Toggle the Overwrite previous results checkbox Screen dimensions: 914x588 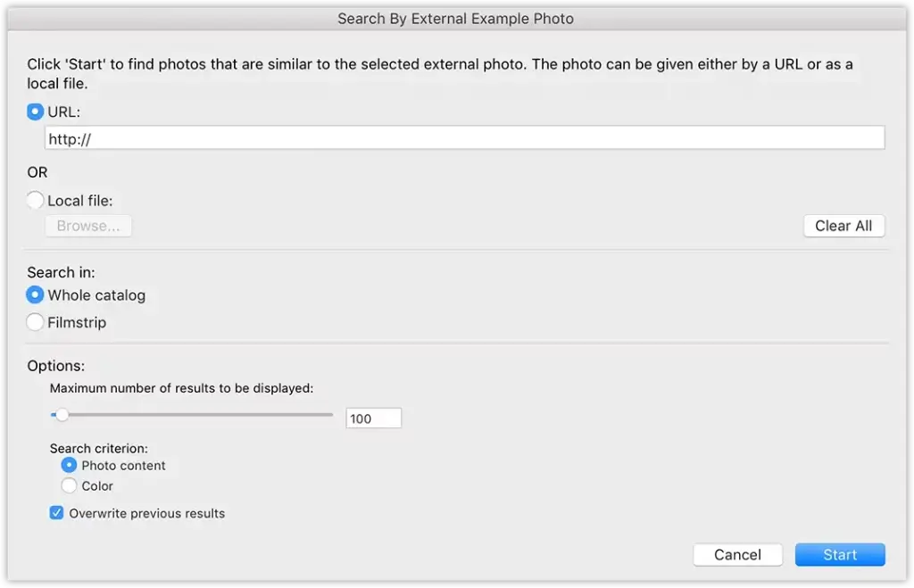click(56, 513)
